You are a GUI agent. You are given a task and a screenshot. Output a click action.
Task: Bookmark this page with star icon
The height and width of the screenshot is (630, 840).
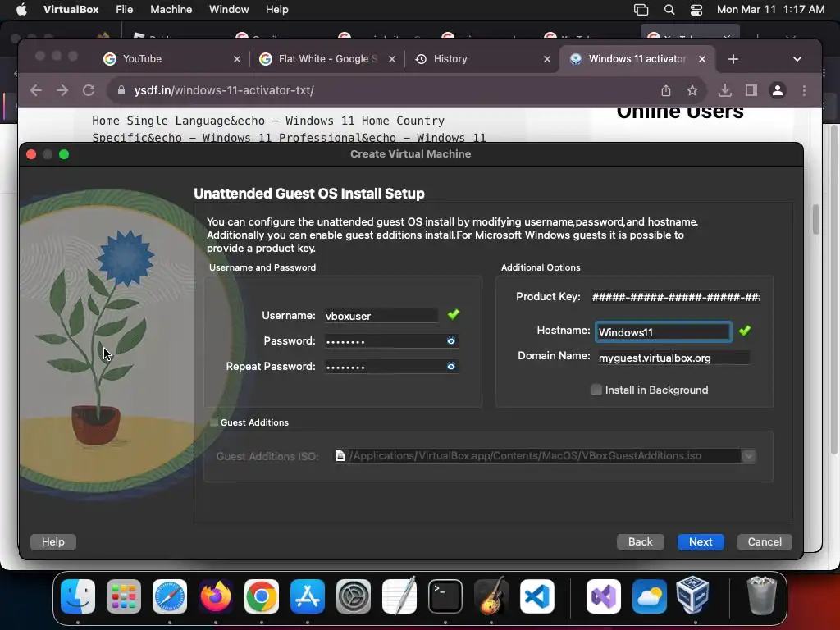(692, 90)
